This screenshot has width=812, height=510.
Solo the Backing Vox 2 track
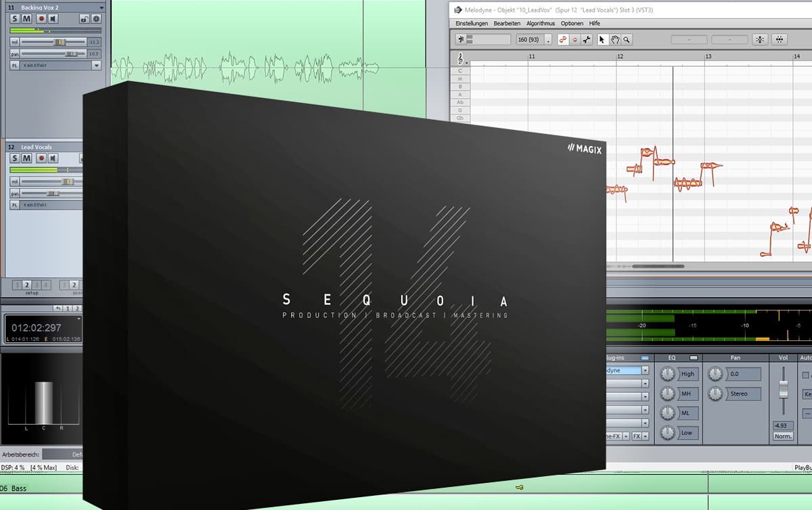click(x=16, y=19)
